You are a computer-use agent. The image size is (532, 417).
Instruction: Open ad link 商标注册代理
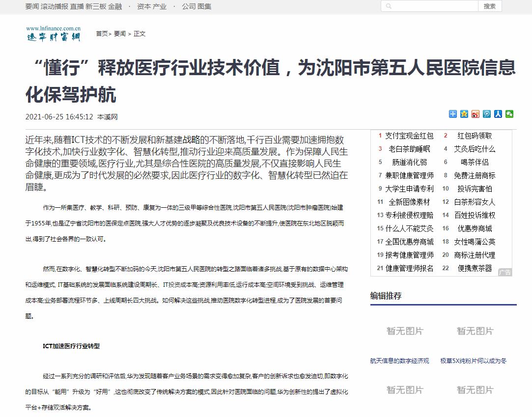tap(475, 255)
